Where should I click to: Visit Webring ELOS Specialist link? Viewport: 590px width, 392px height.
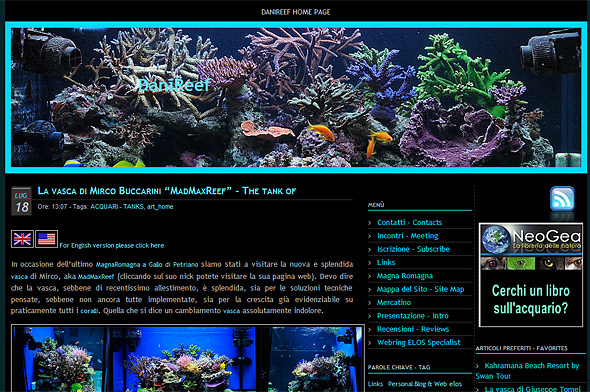point(418,342)
